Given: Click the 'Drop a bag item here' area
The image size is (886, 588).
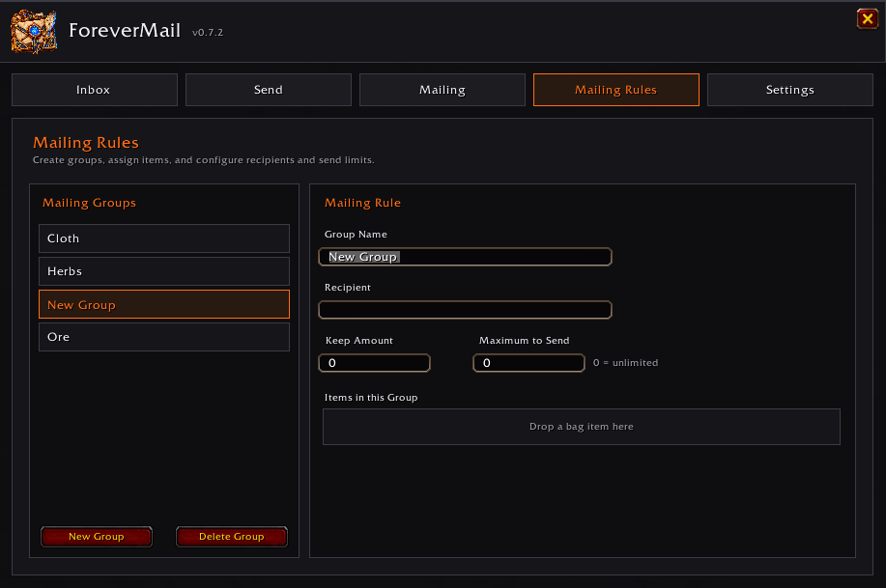Looking at the screenshot, I should pyautogui.click(x=582, y=427).
